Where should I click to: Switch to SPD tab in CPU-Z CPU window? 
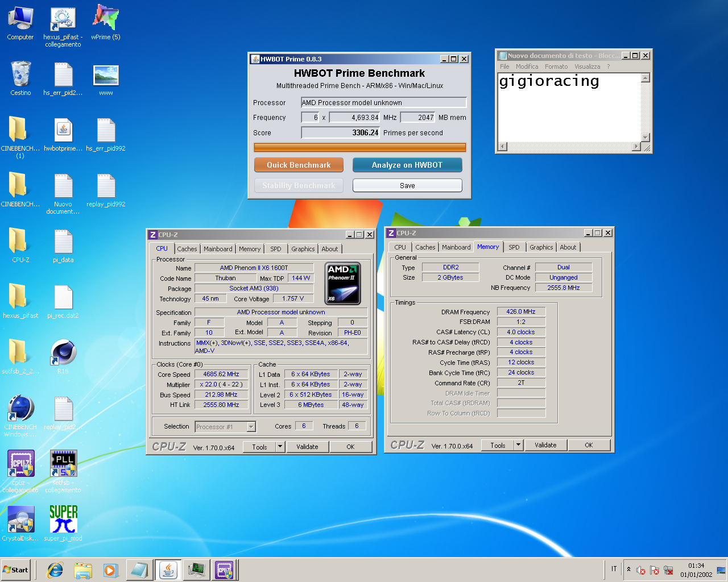(x=276, y=249)
